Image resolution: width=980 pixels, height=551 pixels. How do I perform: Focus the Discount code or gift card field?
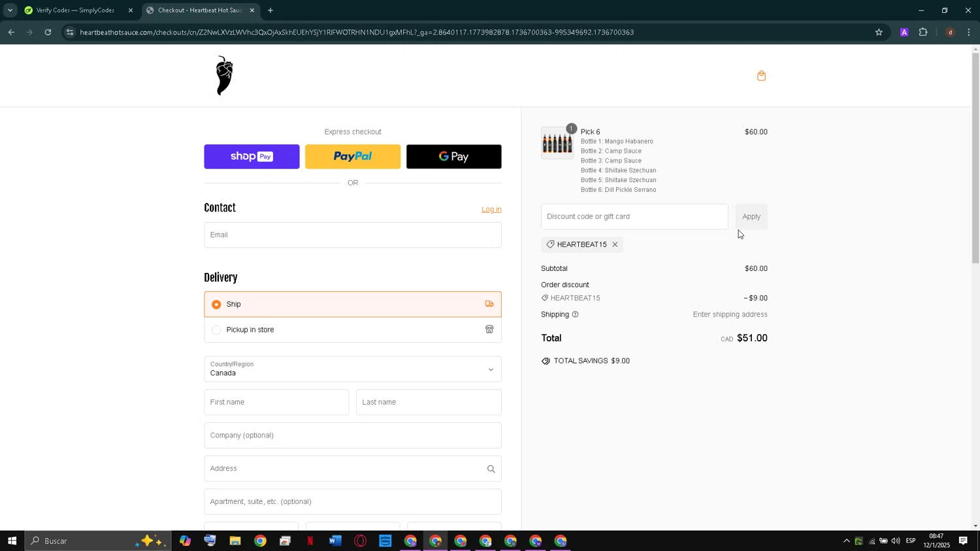tap(634, 217)
